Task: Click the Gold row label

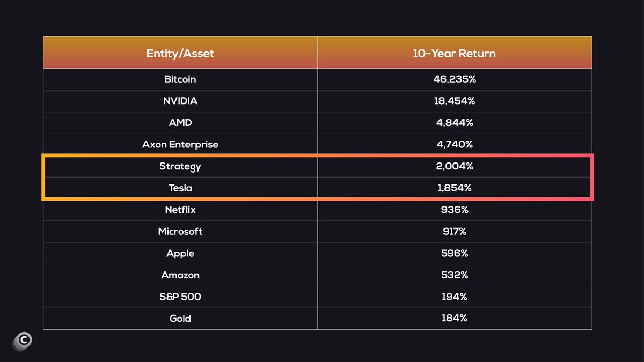Action: click(180, 319)
